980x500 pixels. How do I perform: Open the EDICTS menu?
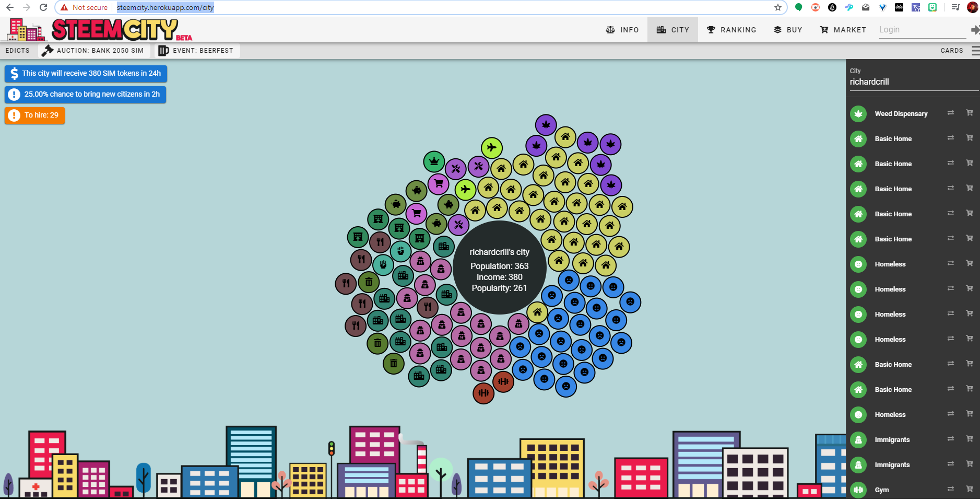pyautogui.click(x=18, y=51)
